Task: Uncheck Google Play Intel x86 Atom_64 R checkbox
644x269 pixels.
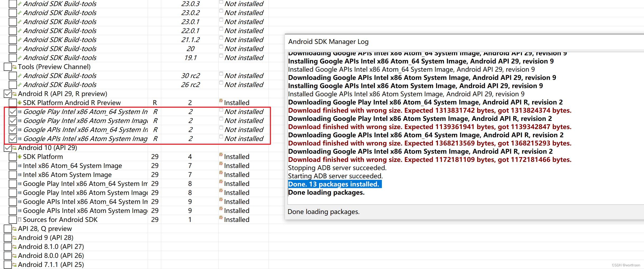Action: [13, 112]
